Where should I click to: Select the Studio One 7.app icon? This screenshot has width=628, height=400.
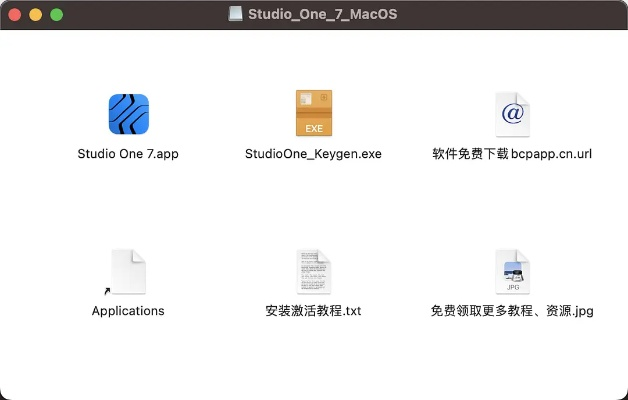pyautogui.click(x=129, y=114)
